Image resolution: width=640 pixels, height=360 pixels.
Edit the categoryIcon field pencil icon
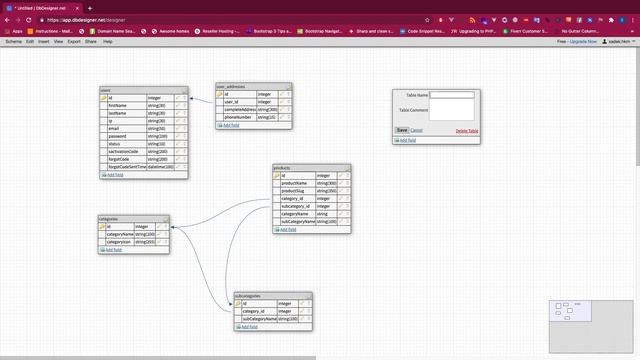[x=160, y=242]
